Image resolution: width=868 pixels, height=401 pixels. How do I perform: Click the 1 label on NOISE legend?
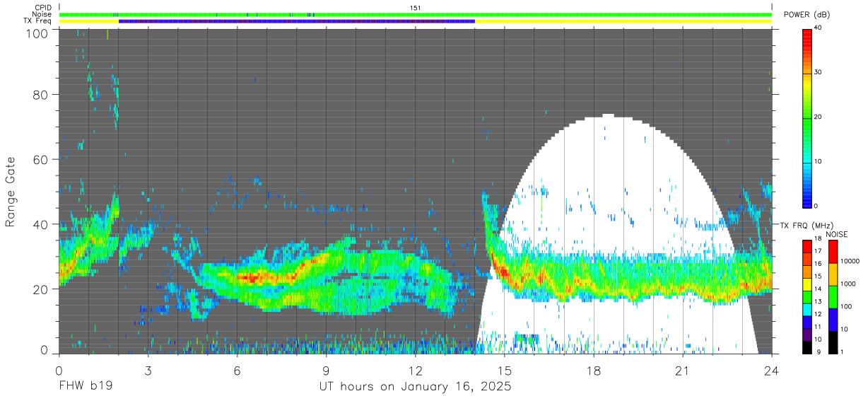pos(841,351)
